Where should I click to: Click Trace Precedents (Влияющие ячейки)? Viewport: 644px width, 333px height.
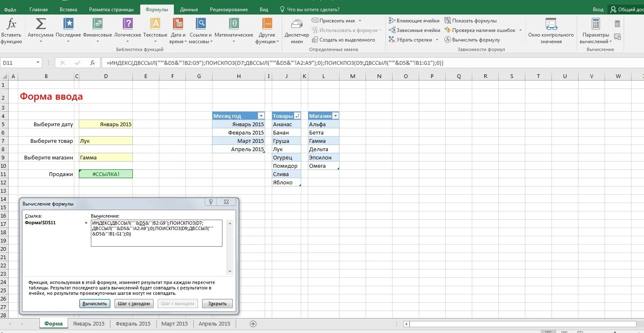coord(414,20)
